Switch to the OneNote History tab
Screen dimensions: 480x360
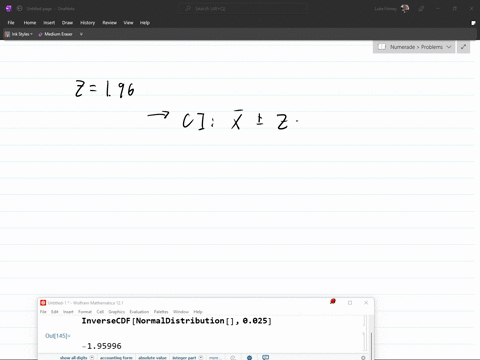88,23
